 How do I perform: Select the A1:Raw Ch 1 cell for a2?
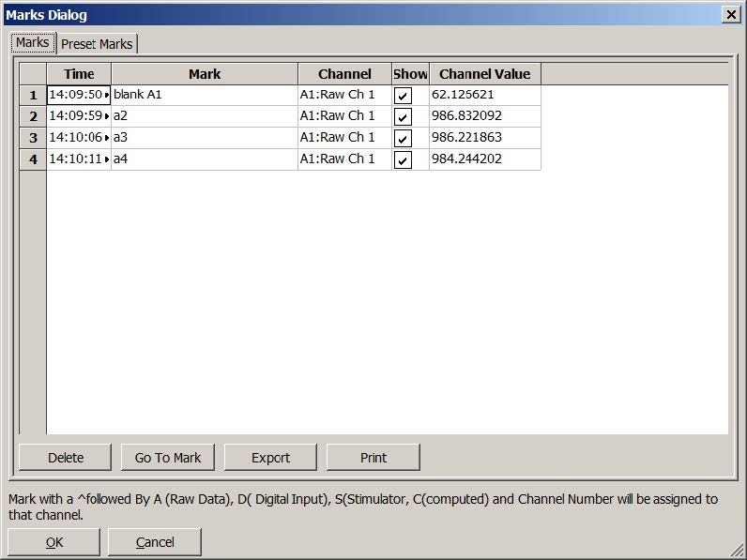pos(343,116)
